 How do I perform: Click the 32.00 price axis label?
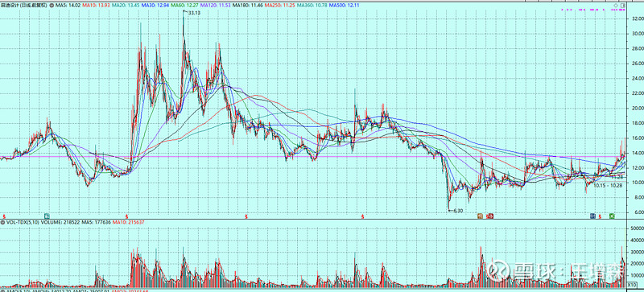point(638,19)
